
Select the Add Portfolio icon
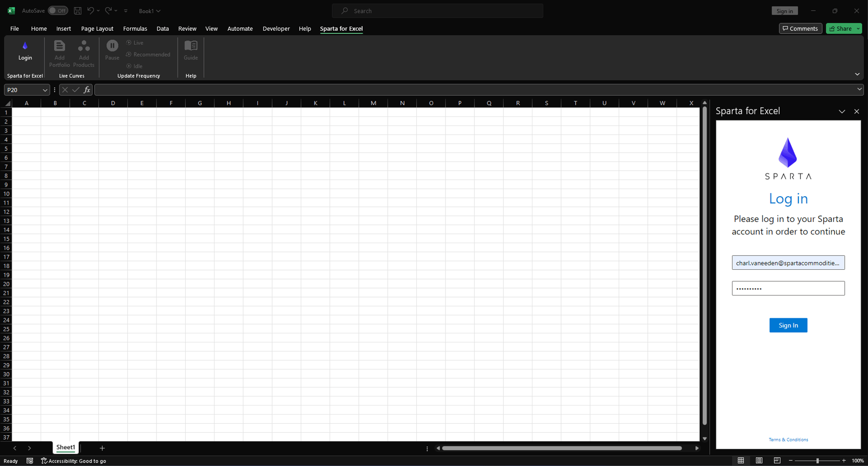click(59, 52)
